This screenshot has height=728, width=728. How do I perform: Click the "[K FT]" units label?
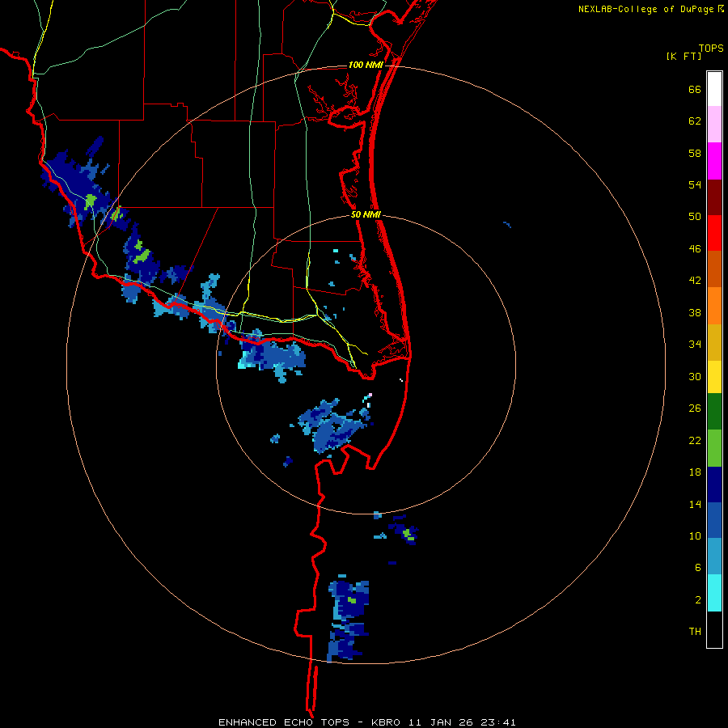click(x=684, y=56)
